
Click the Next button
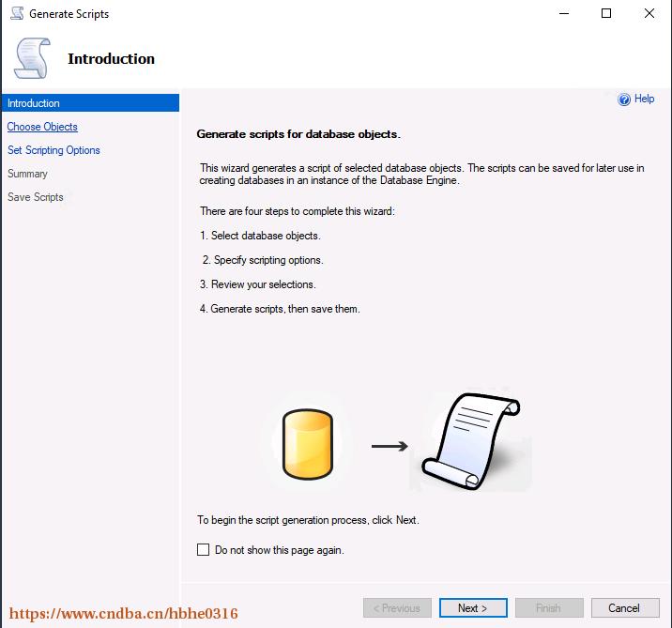click(x=473, y=608)
